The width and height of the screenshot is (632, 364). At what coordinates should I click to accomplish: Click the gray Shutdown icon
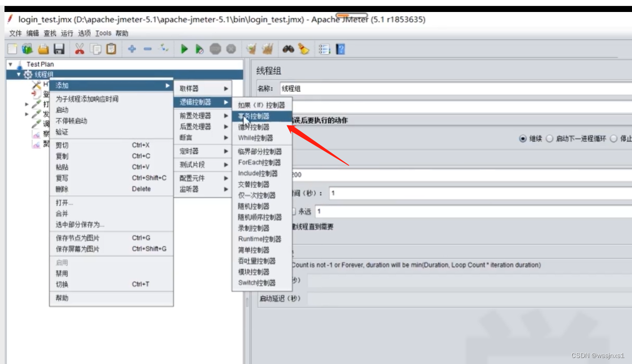[231, 49]
